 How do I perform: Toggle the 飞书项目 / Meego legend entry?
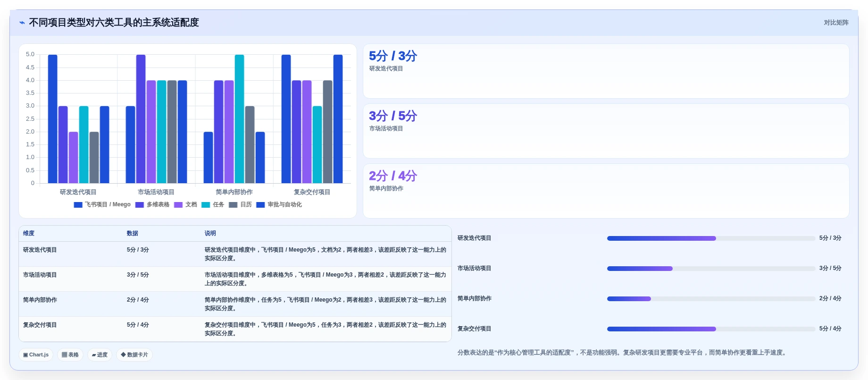[x=102, y=204]
